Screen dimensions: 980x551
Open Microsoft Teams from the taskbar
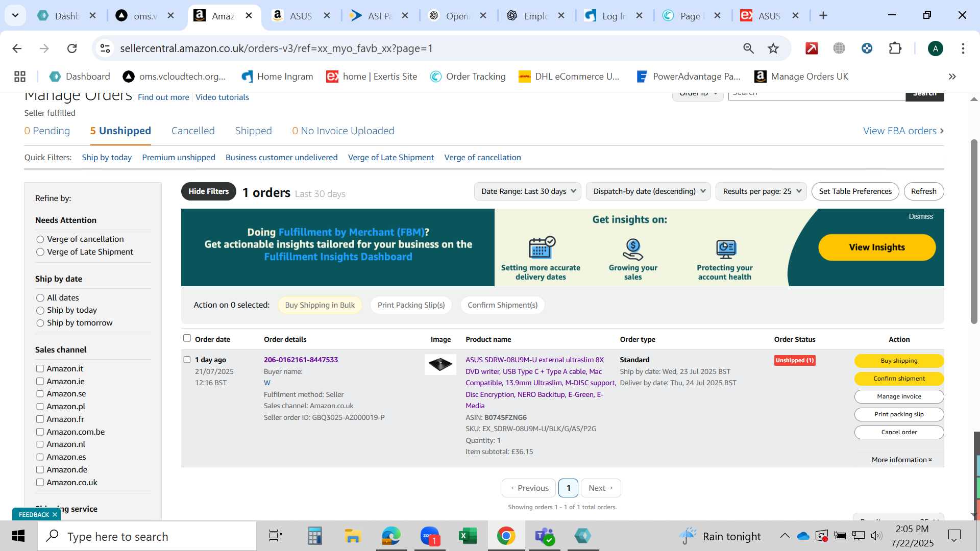545,536
